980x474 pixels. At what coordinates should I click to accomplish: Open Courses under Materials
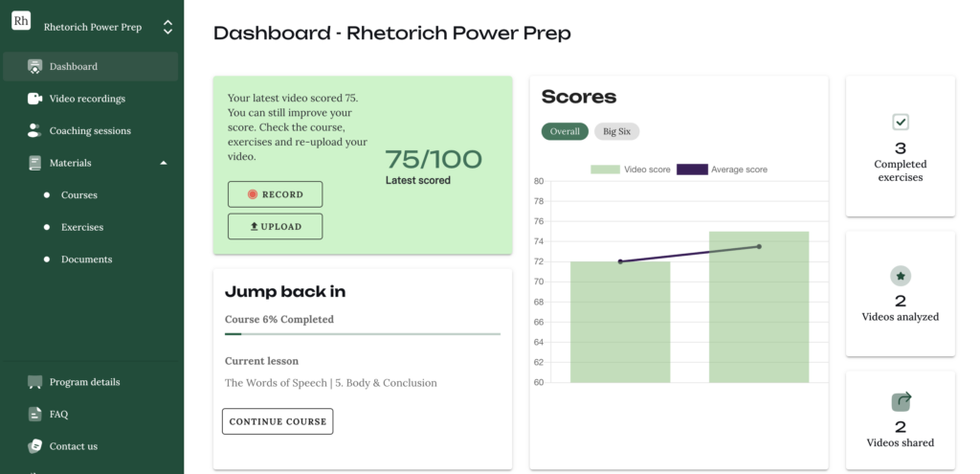(x=79, y=195)
